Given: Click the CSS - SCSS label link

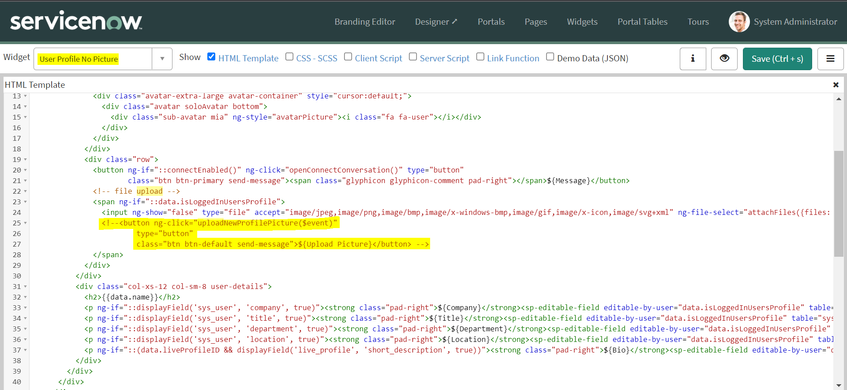Looking at the screenshot, I should coord(317,58).
